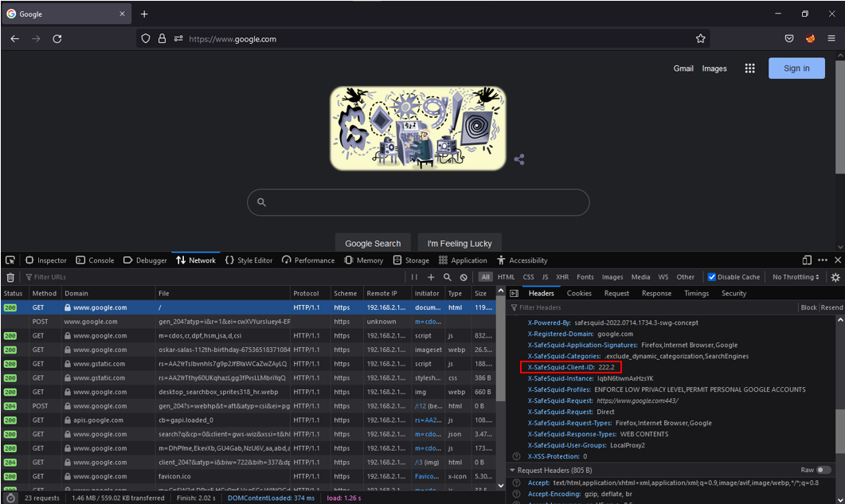Click into the Google search box

pos(418,202)
